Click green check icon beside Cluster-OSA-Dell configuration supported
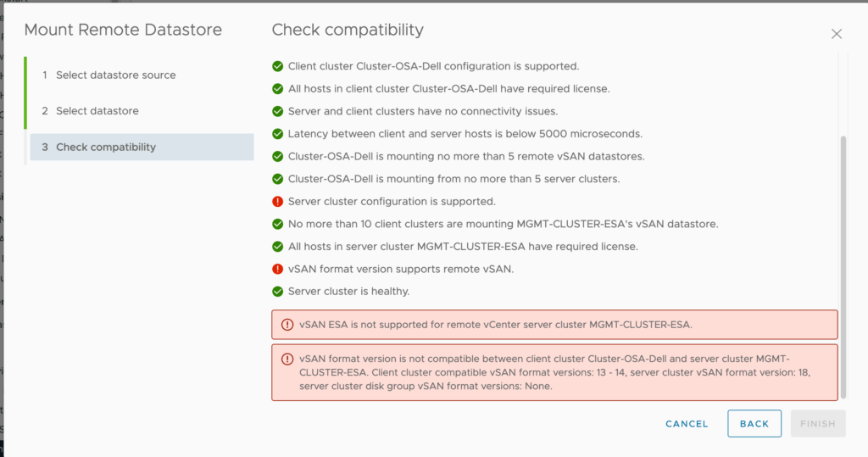Viewport: 868px width, 457px height. pos(277,66)
